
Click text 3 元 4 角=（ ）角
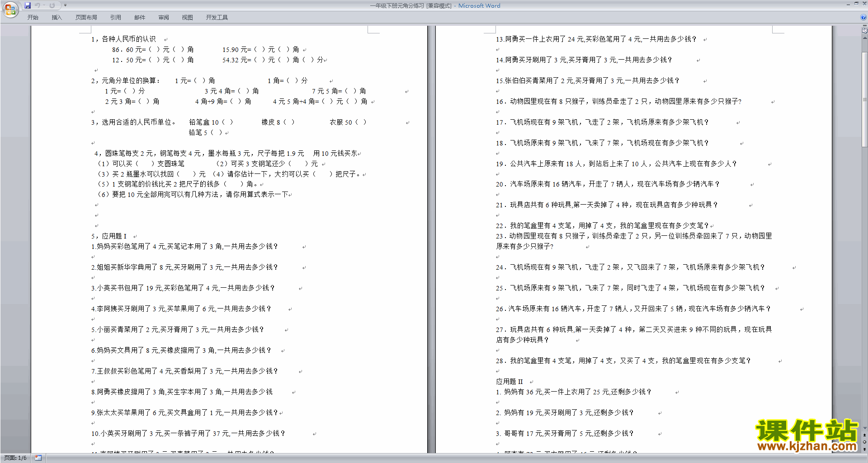click(x=231, y=91)
